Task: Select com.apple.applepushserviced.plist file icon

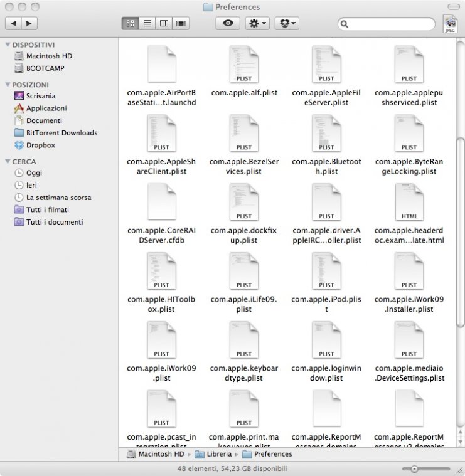Action: [409, 64]
